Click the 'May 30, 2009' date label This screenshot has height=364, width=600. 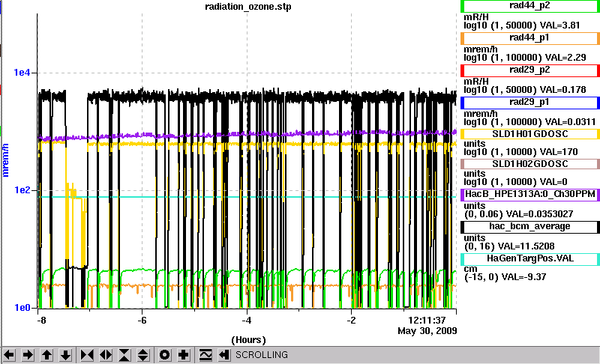coord(427,331)
